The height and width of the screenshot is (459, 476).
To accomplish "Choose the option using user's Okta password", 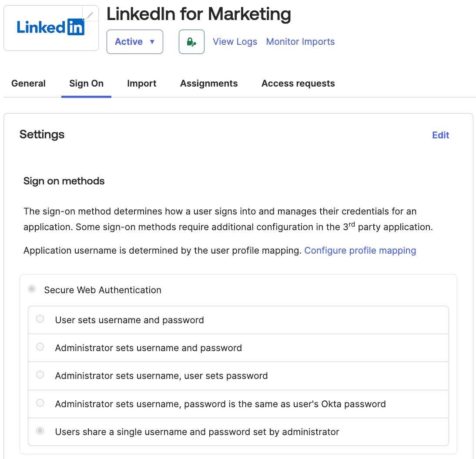I will (x=40, y=403).
